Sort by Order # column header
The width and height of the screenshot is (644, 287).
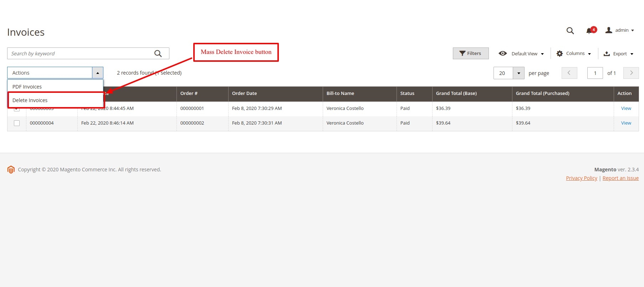[x=202, y=94]
